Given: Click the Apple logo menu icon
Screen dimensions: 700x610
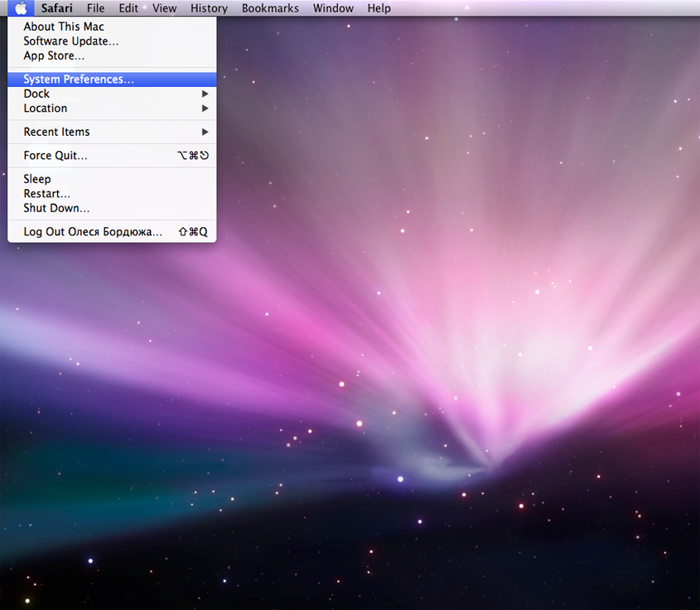Looking at the screenshot, I should tap(21, 8).
